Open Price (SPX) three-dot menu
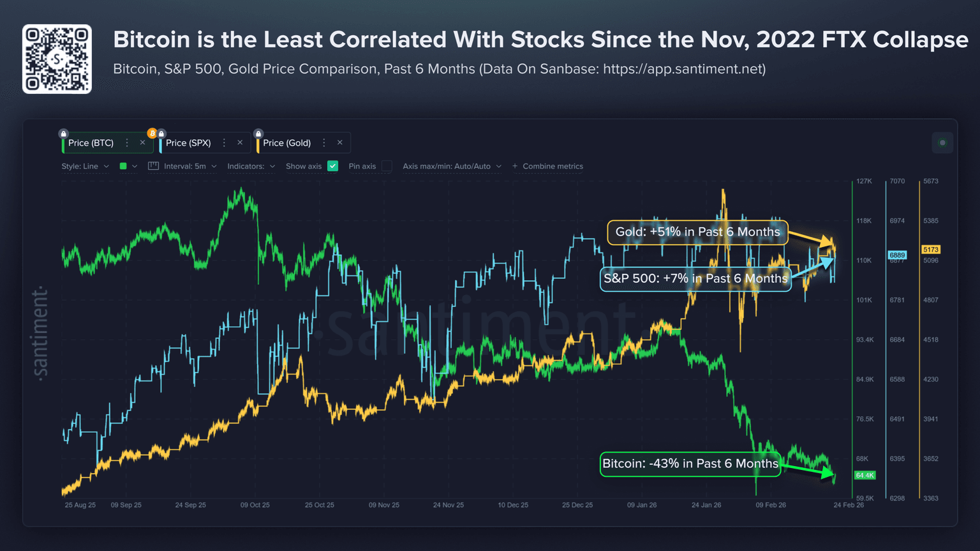This screenshot has width=980, height=551. tap(224, 143)
